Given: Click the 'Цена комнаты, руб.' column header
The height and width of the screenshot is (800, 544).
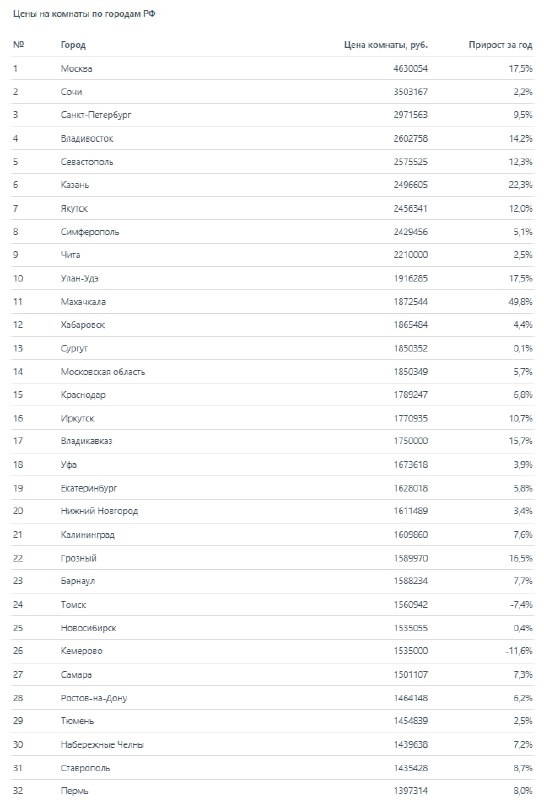Looking at the screenshot, I should point(386,45).
